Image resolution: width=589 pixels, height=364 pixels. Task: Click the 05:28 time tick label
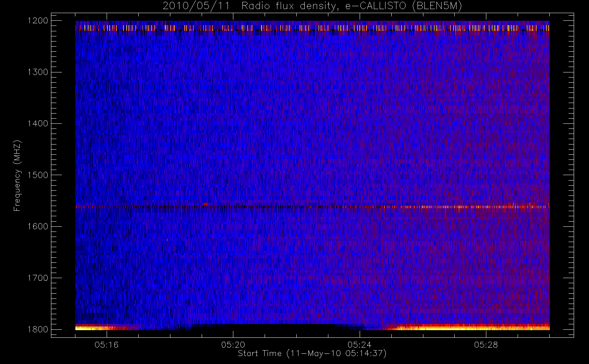486,345
